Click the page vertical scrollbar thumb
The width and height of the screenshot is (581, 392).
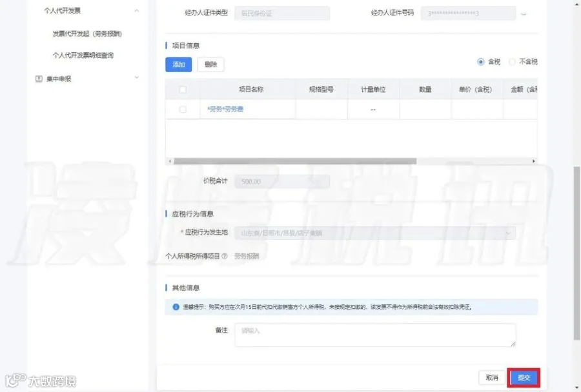[577, 253]
